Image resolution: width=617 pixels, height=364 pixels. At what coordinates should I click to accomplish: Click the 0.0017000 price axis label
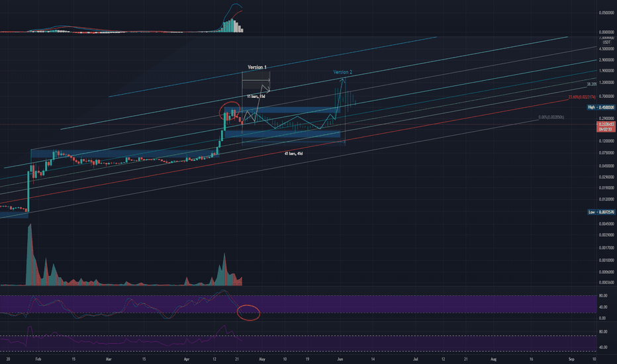(x=606, y=248)
